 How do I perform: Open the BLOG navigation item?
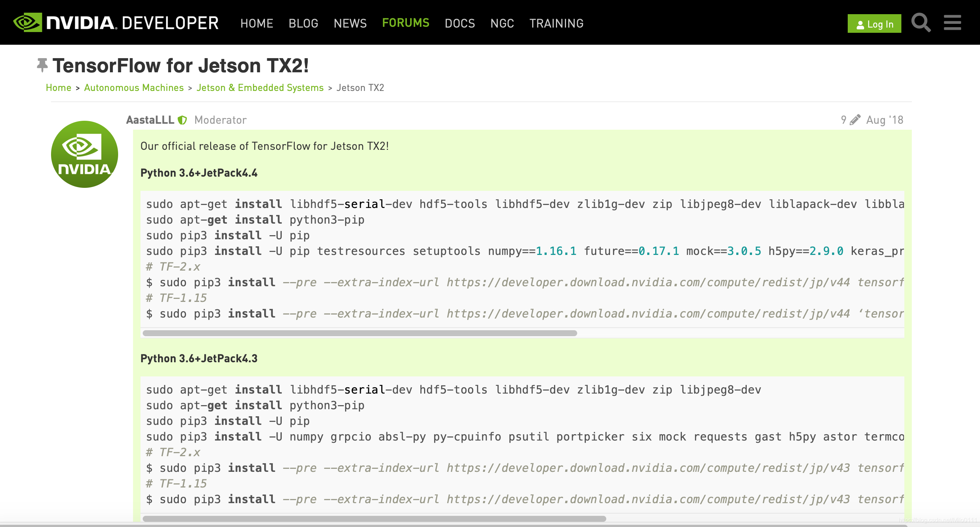click(303, 23)
